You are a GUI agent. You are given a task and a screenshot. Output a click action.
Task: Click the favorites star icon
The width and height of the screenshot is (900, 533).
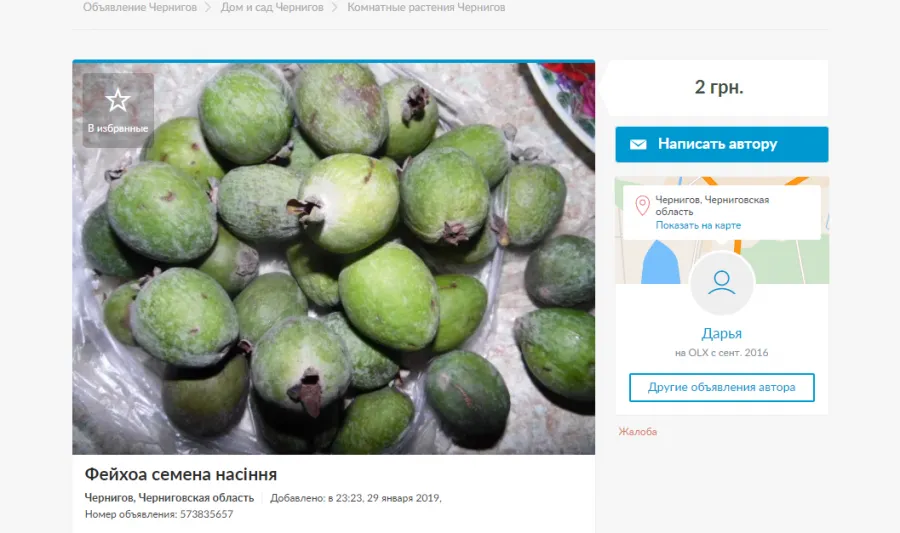118,100
